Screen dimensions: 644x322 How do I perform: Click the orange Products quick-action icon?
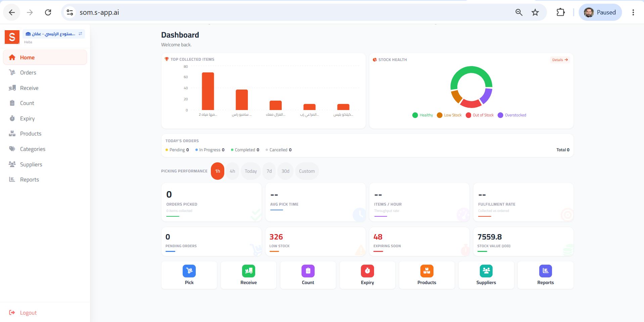pyautogui.click(x=427, y=271)
